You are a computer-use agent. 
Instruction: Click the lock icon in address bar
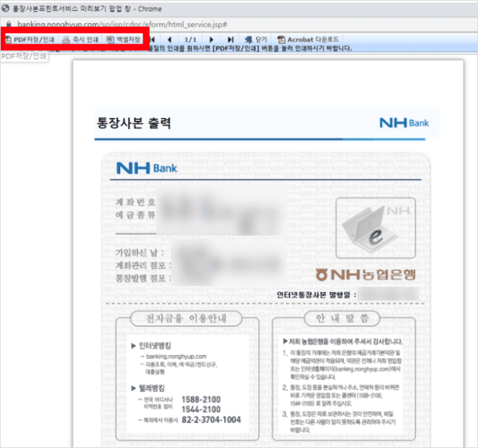pos(9,25)
